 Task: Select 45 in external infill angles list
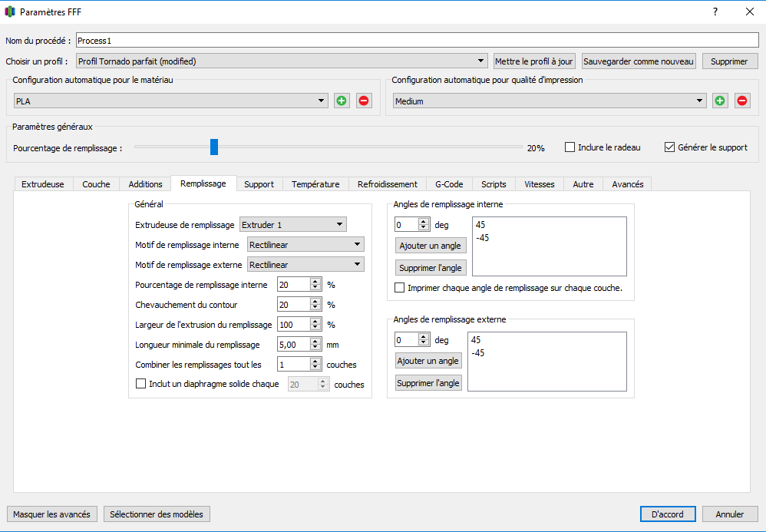(476, 340)
